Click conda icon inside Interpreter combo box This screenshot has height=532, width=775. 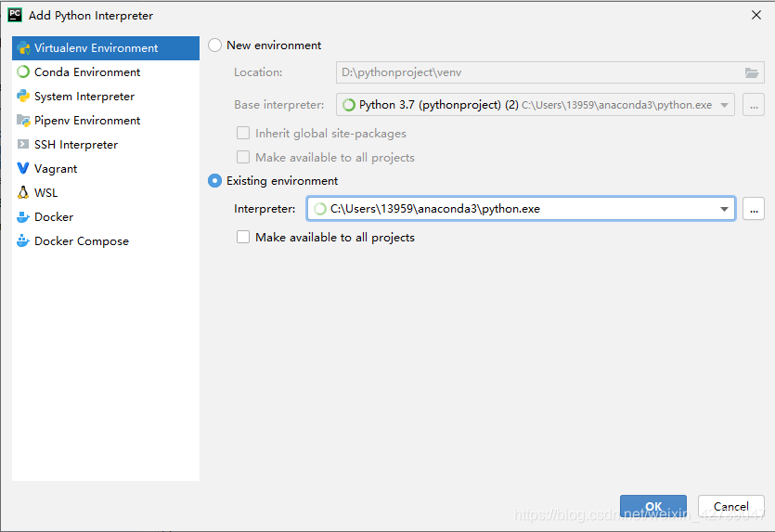(x=320, y=209)
